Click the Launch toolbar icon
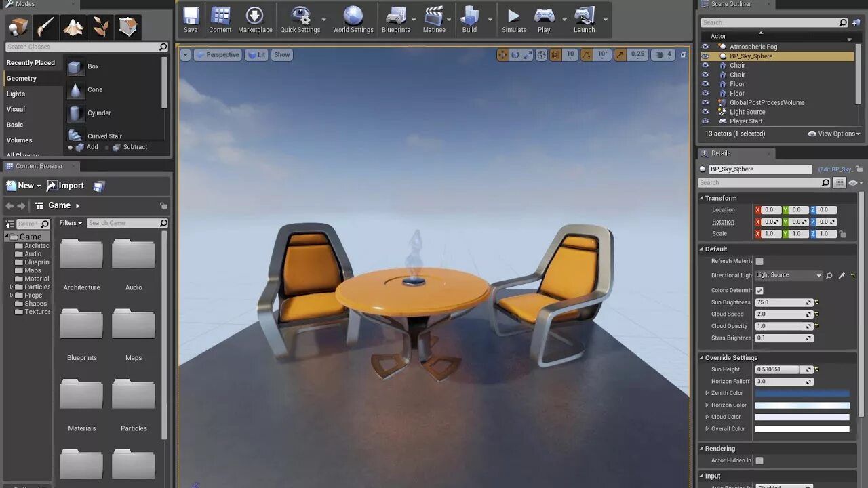Image resolution: width=868 pixels, height=488 pixels. click(585, 20)
